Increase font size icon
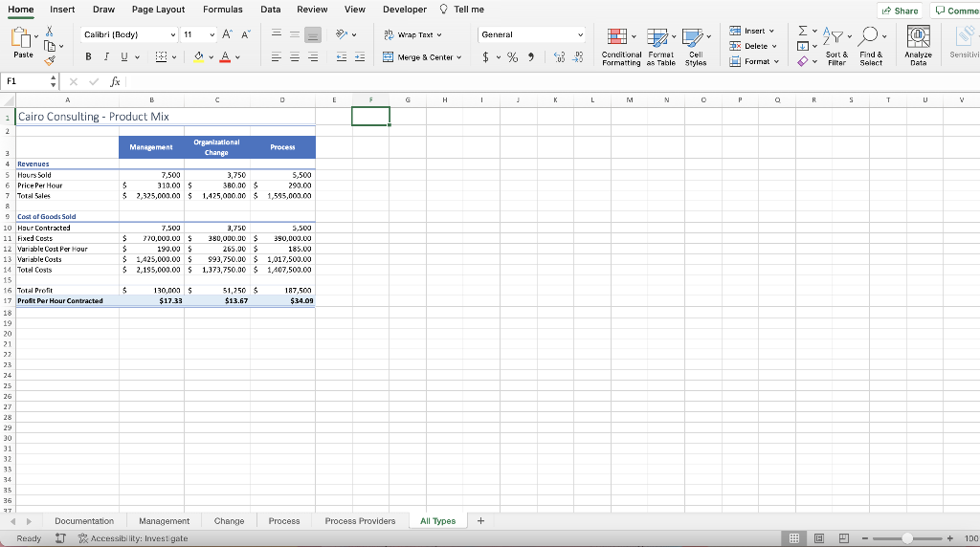Screen dimensions: 980x547 pos(228,34)
